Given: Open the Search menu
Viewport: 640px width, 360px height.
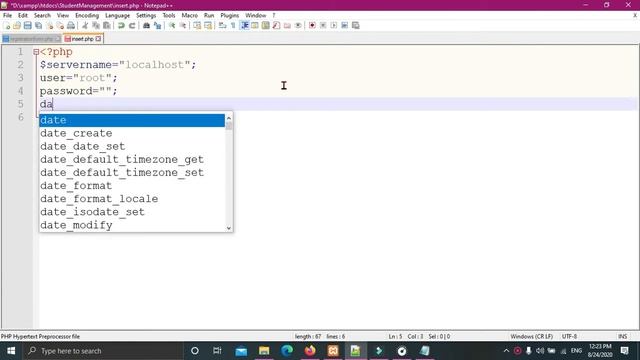Looking at the screenshot, I should [x=42, y=15].
